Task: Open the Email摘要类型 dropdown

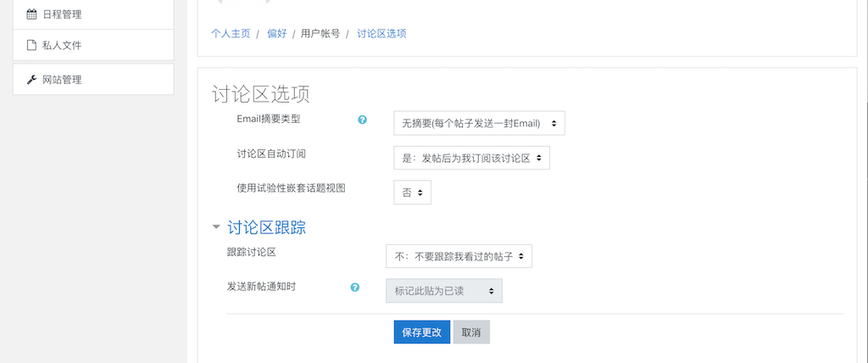Action: 480,124
